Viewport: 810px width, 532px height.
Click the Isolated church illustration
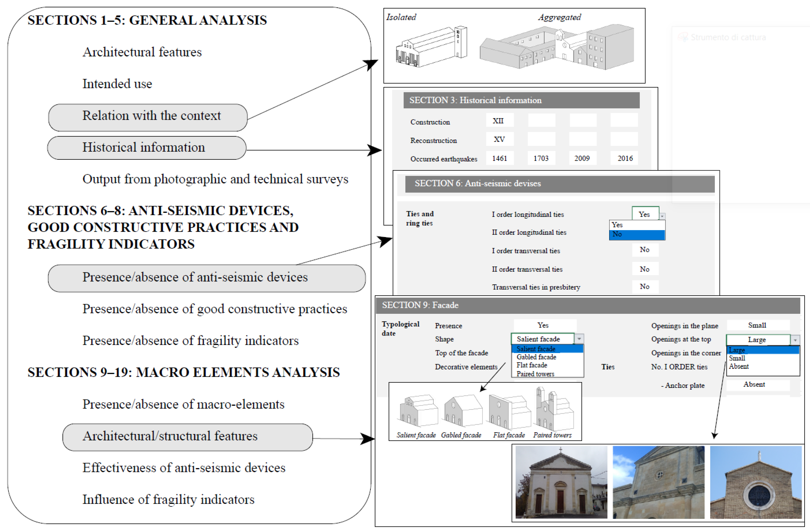coord(431,47)
